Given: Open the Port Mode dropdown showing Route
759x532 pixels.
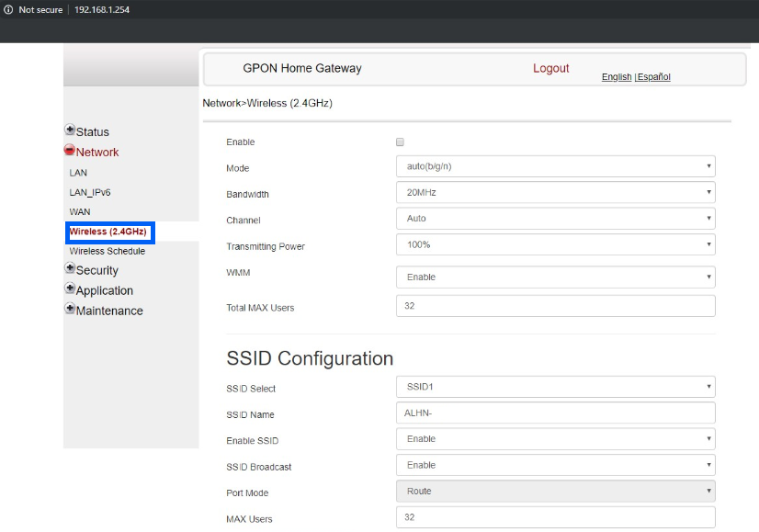Looking at the screenshot, I should click(556, 492).
